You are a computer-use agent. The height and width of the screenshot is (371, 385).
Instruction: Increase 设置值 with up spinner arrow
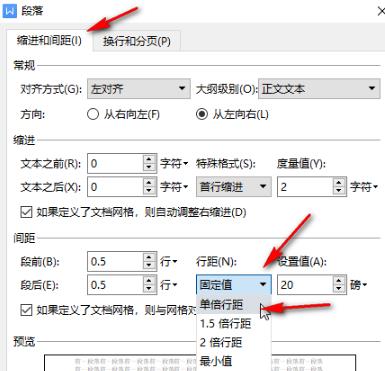(x=339, y=280)
